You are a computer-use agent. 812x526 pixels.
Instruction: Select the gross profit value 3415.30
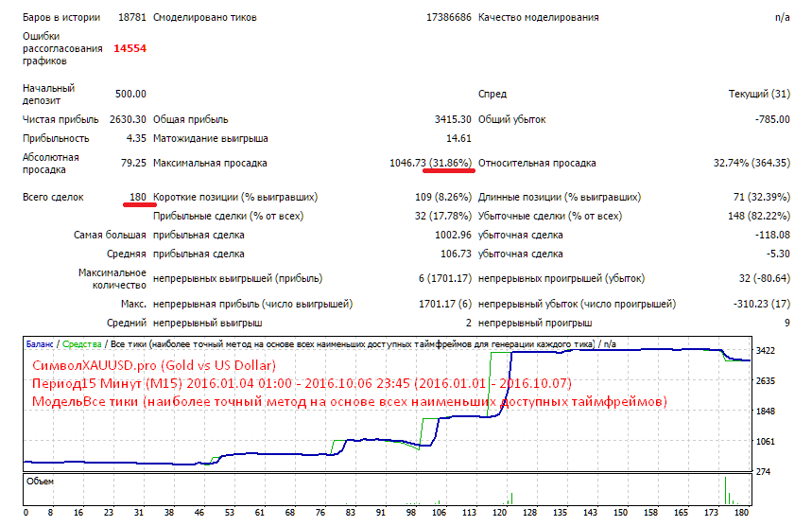(x=453, y=119)
